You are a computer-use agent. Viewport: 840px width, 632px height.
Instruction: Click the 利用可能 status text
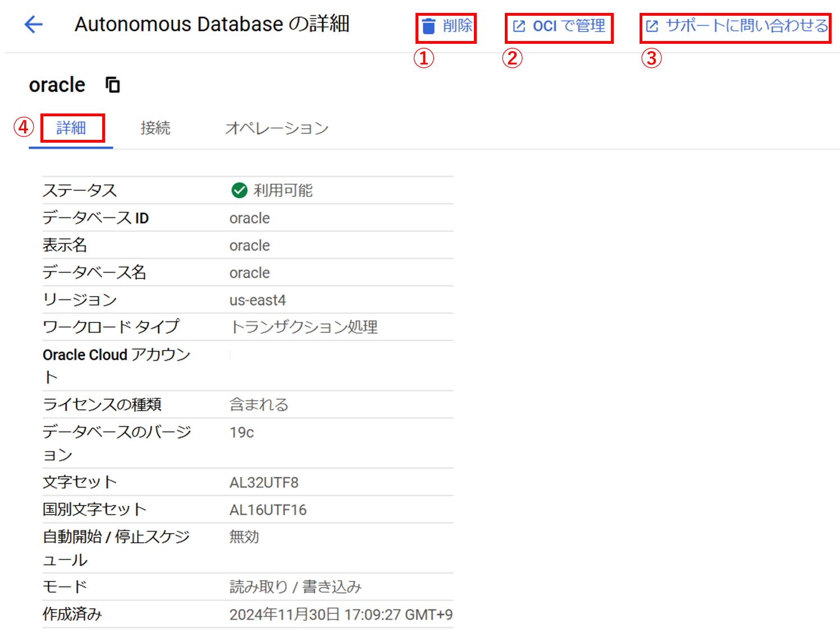pyautogui.click(x=283, y=190)
